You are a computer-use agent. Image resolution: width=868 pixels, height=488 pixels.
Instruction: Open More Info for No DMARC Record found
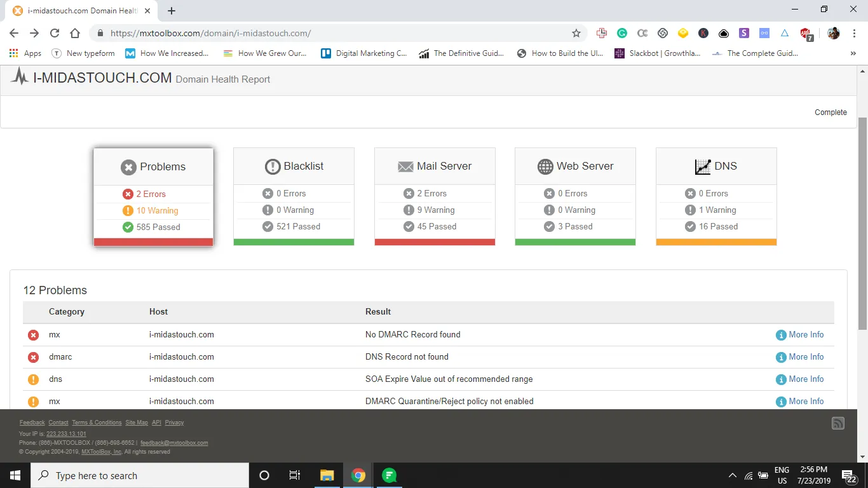click(800, 334)
